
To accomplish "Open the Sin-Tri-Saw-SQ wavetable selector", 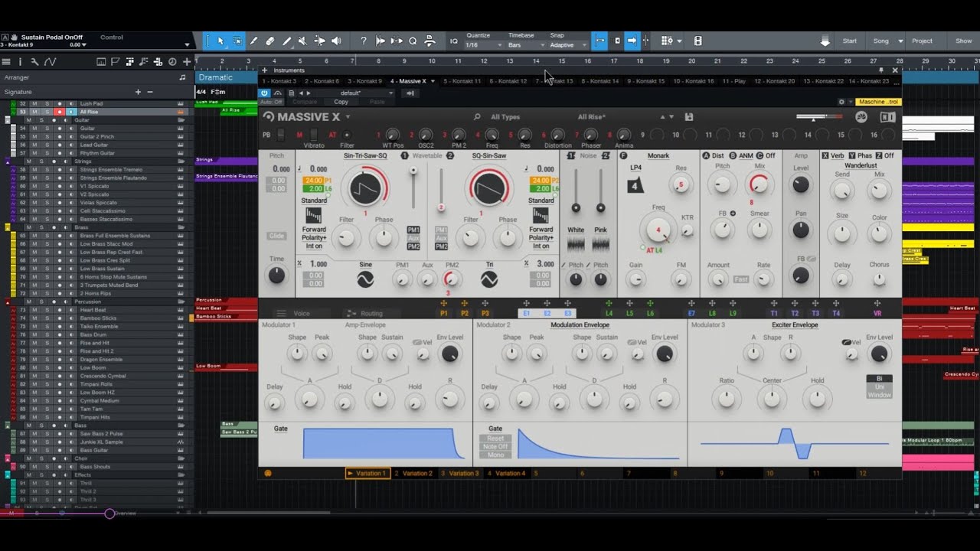I will pyautogui.click(x=365, y=155).
